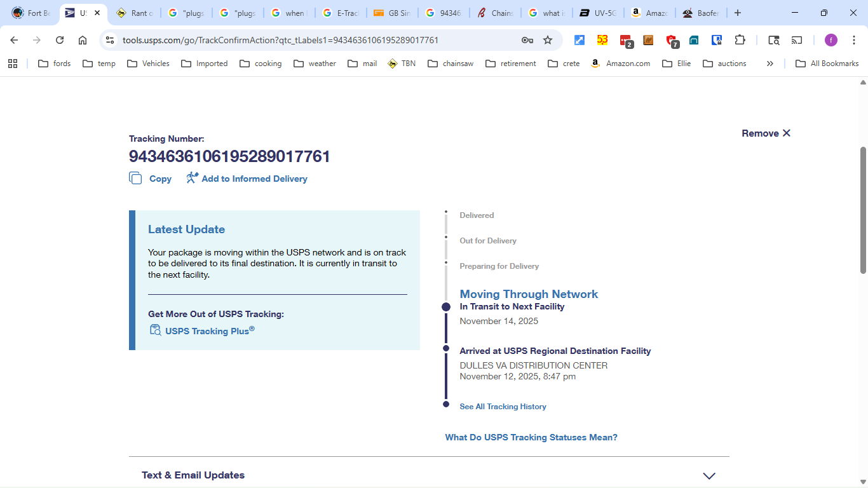Switch to the UV-5G tab
Image resolution: width=868 pixels, height=488 pixels.
(x=597, y=13)
